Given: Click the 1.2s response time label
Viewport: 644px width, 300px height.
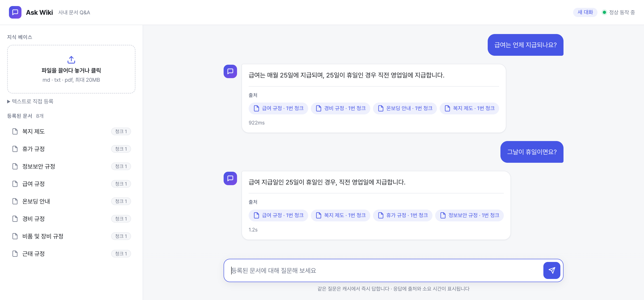Looking at the screenshot, I should 253,230.
